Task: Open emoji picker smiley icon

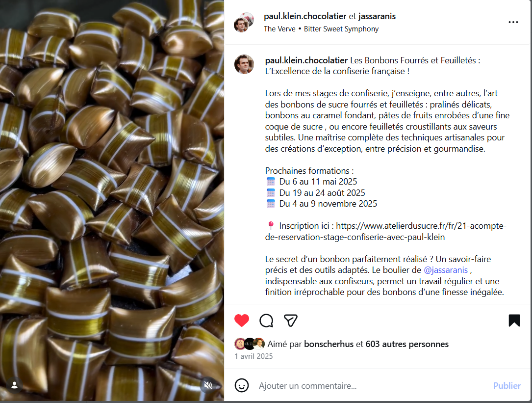Action: [x=242, y=386]
